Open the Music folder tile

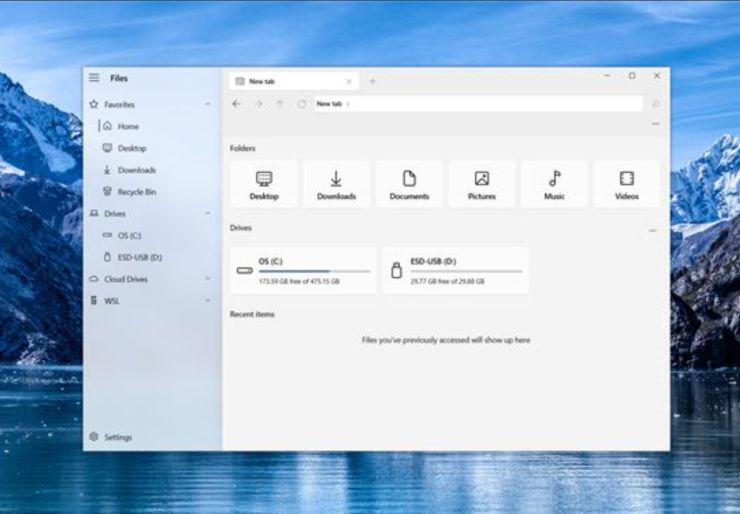point(554,184)
